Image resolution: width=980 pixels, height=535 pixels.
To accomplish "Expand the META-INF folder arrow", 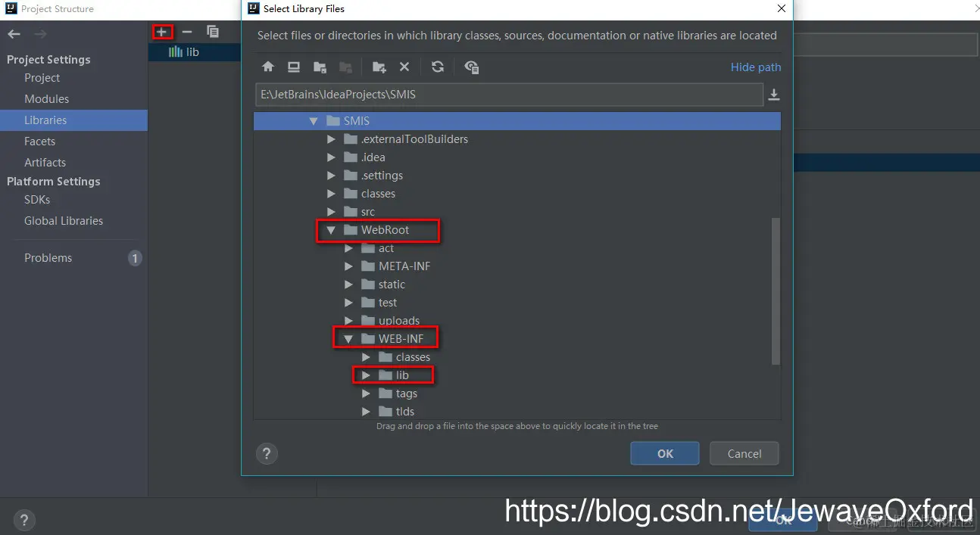I will point(348,266).
